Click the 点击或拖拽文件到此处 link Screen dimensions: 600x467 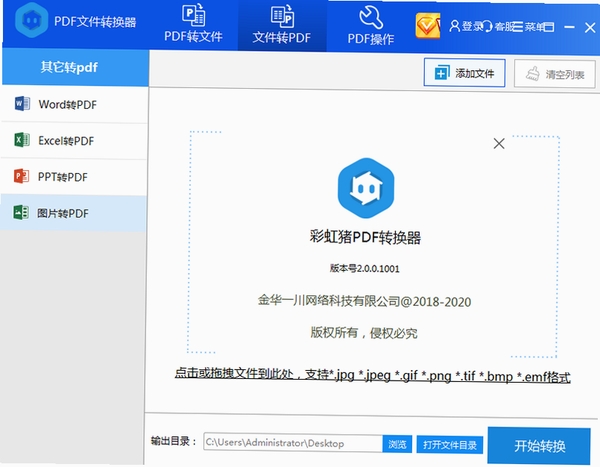point(373,375)
